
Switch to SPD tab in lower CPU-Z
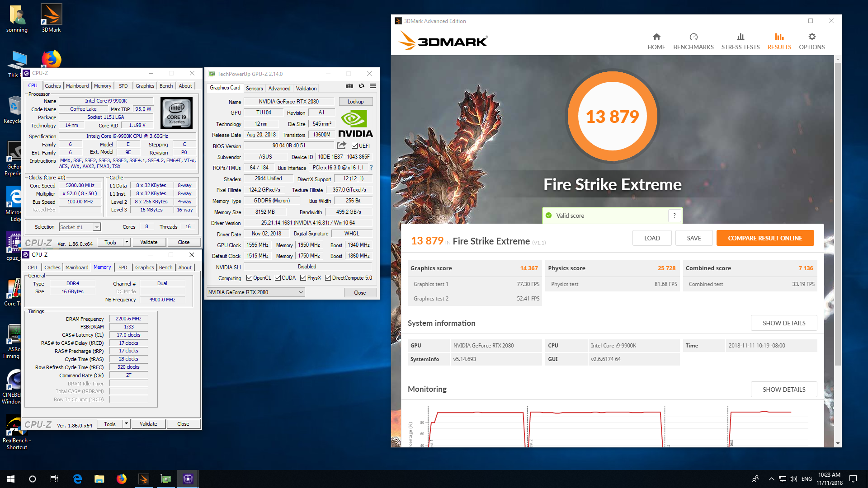click(123, 267)
